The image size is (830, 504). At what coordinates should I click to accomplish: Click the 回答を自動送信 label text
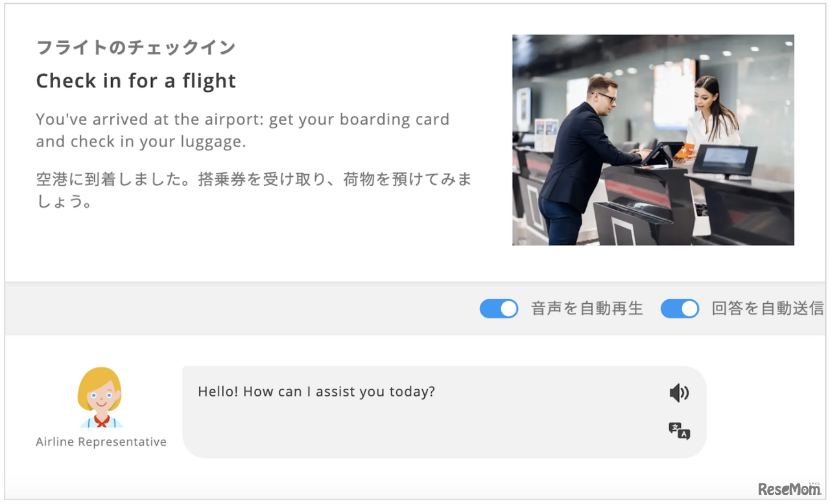[x=768, y=309]
